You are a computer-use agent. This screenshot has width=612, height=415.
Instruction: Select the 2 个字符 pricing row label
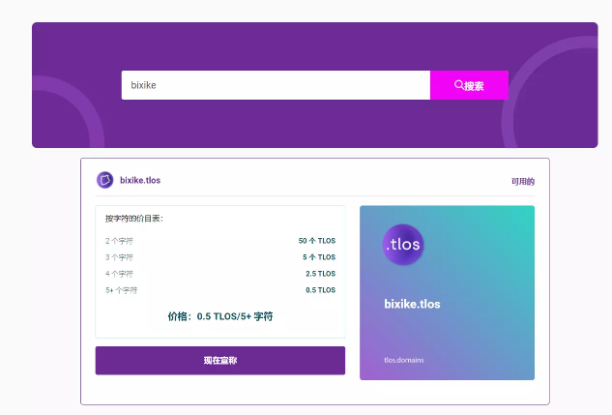coord(119,241)
